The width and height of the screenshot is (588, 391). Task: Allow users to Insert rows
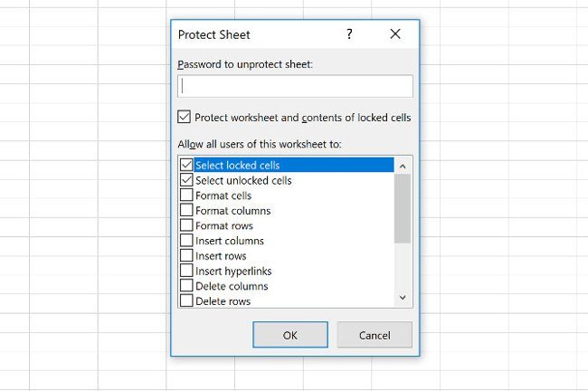coord(186,256)
